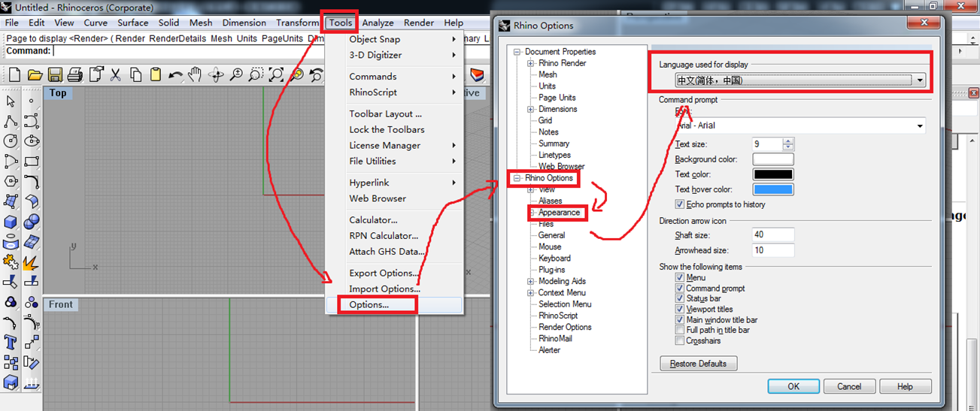Click the Zoom window icon
Screen dimensions: 980x411
[256, 74]
